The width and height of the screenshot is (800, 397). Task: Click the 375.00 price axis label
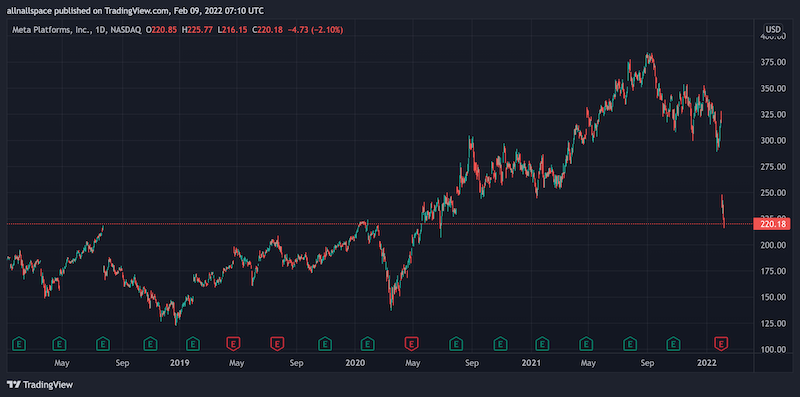[x=772, y=62]
